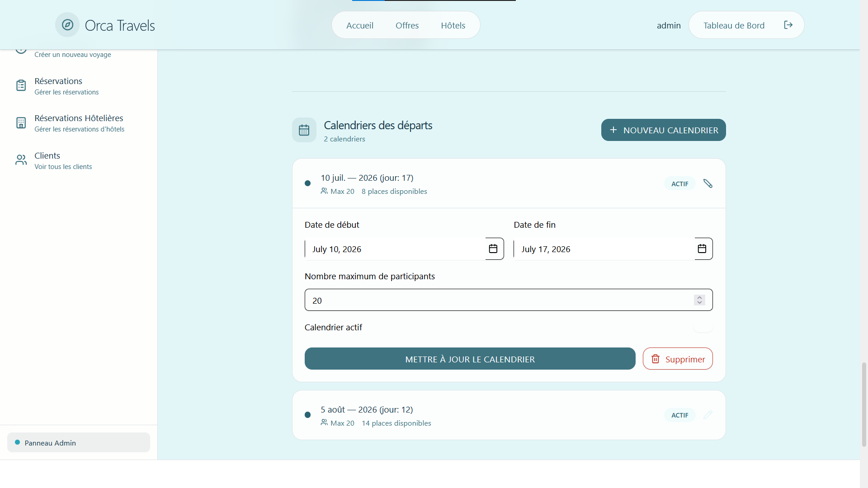Click the participants number stepper arrows

pos(699,300)
